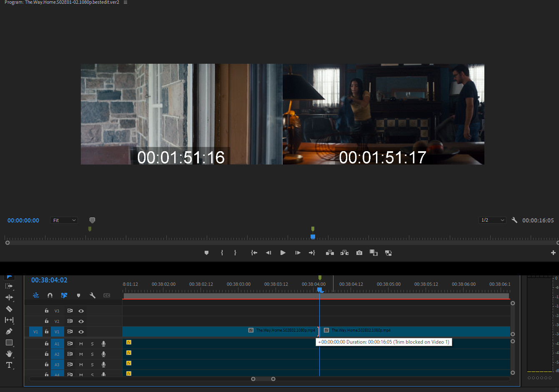The height and width of the screenshot is (392, 559).
Task: Click the fx badge on track A1
Action: [129, 342]
